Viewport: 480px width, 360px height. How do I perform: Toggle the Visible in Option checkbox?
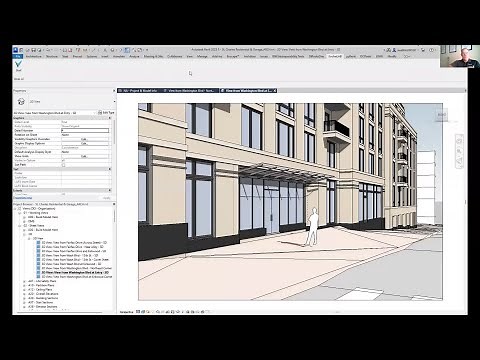(x=64, y=160)
